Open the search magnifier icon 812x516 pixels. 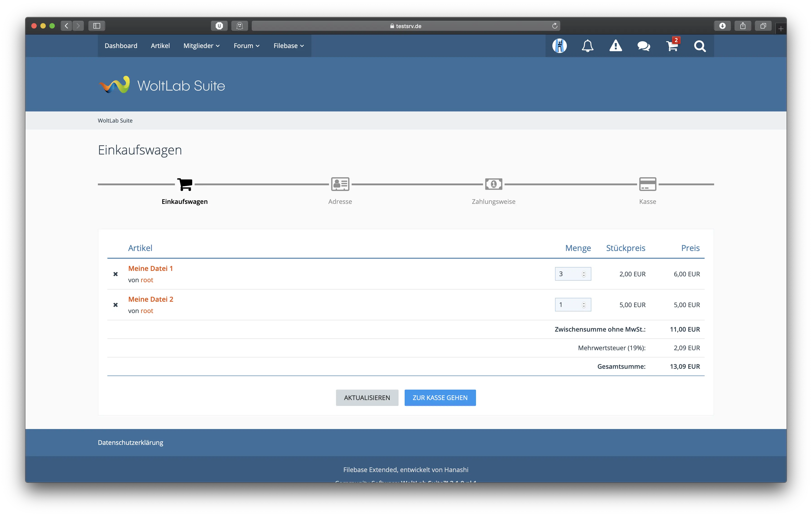[700, 46]
